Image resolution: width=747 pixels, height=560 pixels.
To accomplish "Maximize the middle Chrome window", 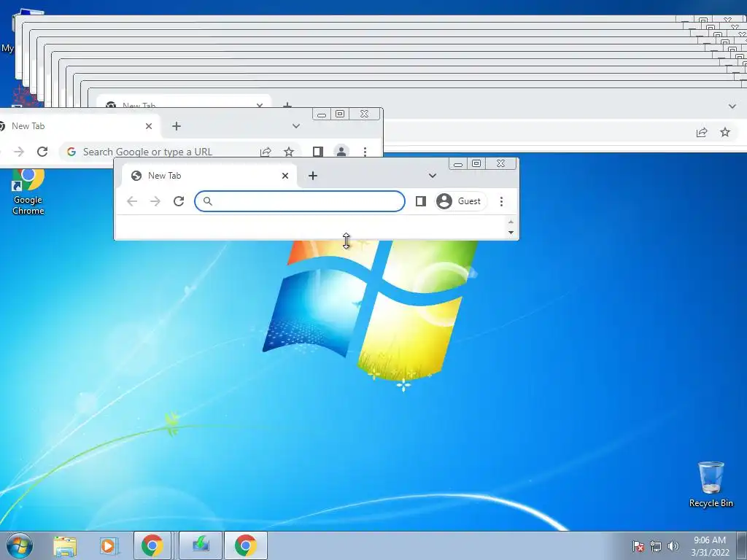I will (340, 114).
